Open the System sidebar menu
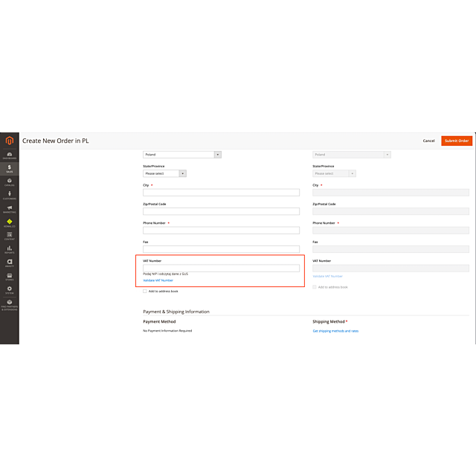Viewport: 476px width, 476px height. coord(10,290)
